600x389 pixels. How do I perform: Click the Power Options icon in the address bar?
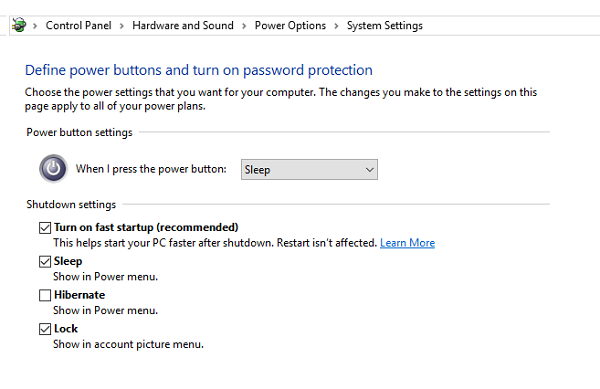click(19, 25)
